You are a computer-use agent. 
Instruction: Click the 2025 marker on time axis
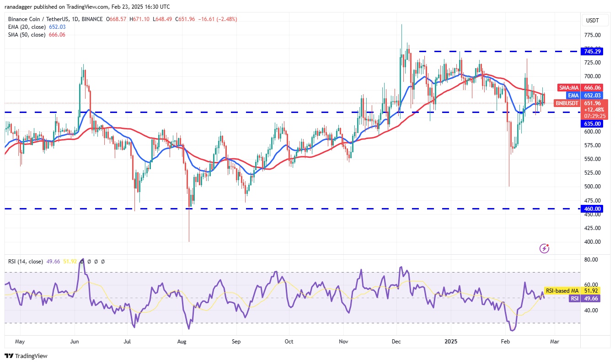click(x=451, y=341)
